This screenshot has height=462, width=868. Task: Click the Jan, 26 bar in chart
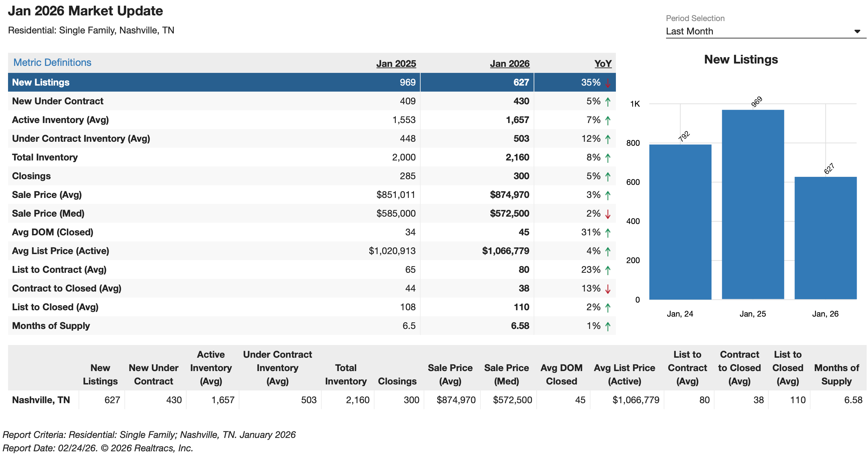[825, 238]
